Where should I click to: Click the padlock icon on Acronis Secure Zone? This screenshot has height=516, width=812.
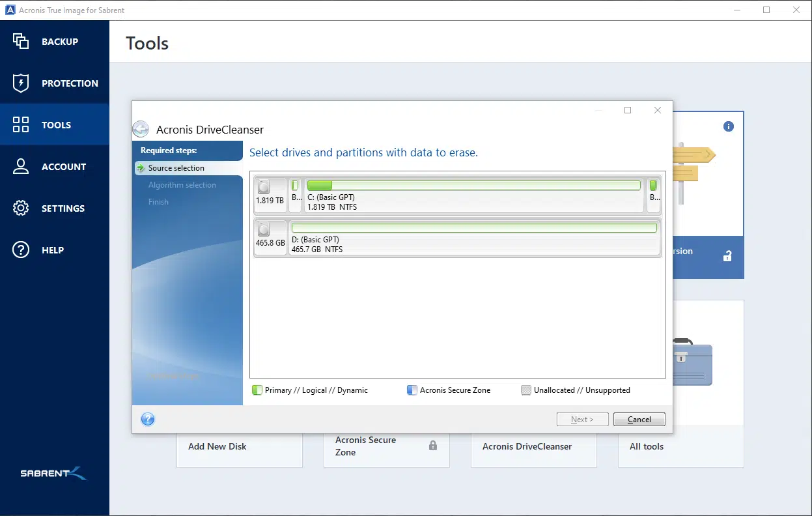(433, 446)
